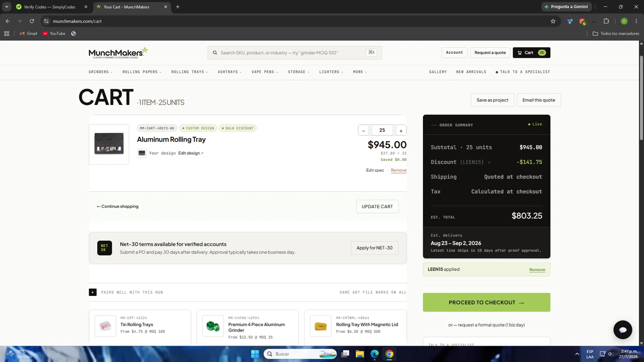The width and height of the screenshot is (644, 362).
Task: Go to the Gallery page
Action: coord(438,72)
